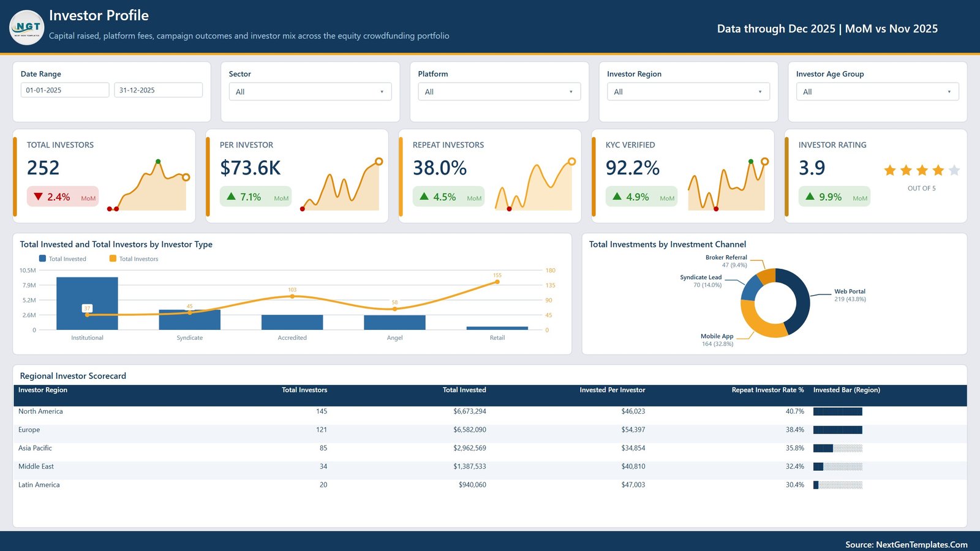Viewport: 980px width, 551px height.
Task: Click the 103 Accredited line data point
Action: [292, 296]
